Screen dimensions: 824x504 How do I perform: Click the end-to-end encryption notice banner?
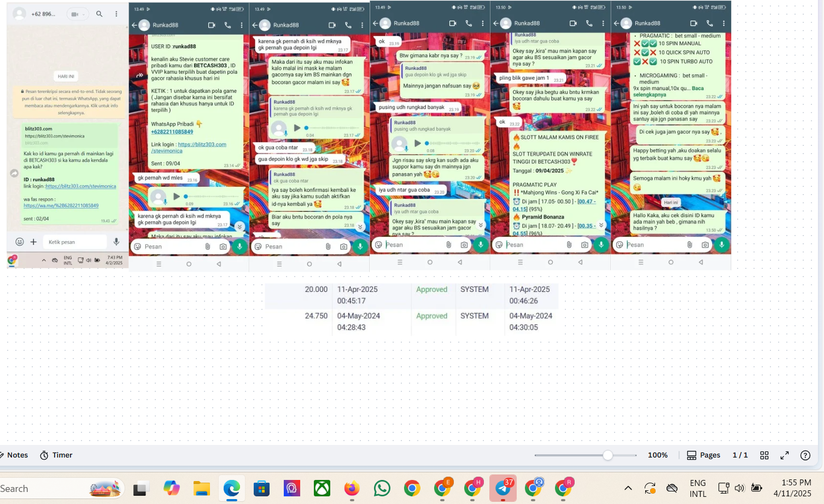[x=71, y=102]
